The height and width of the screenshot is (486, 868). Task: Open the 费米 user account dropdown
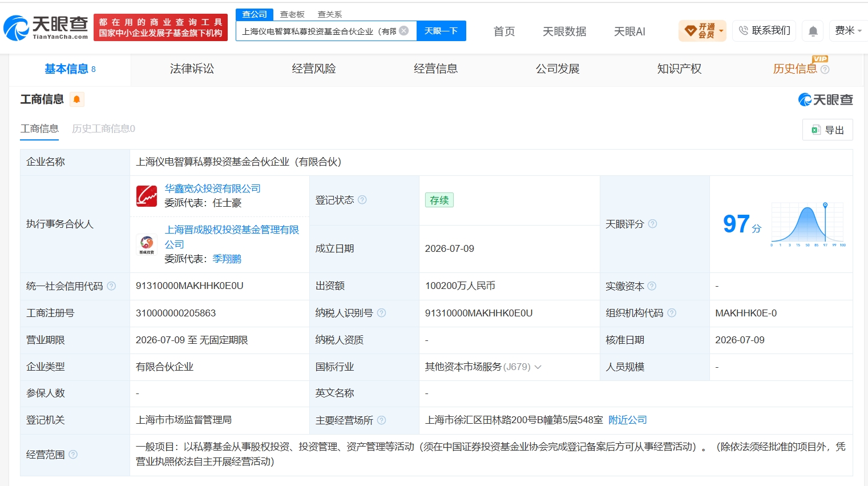pyautogui.click(x=849, y=31)
